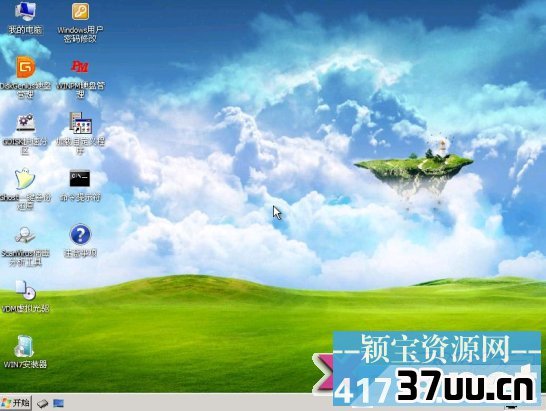Click the 开始 Start button

16,403
